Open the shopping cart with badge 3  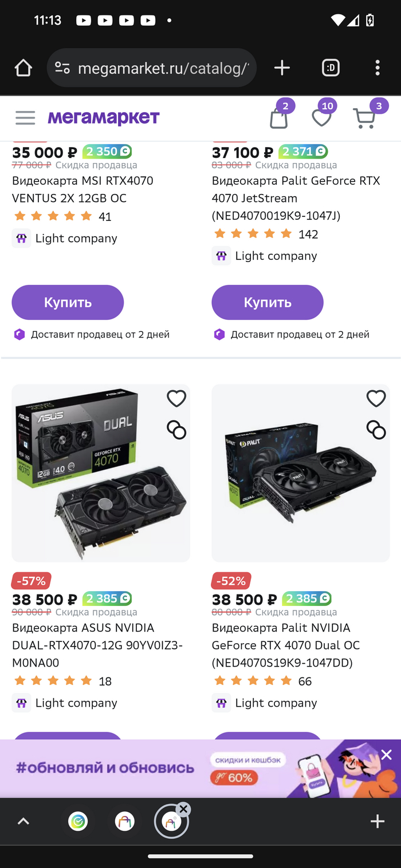364,118
